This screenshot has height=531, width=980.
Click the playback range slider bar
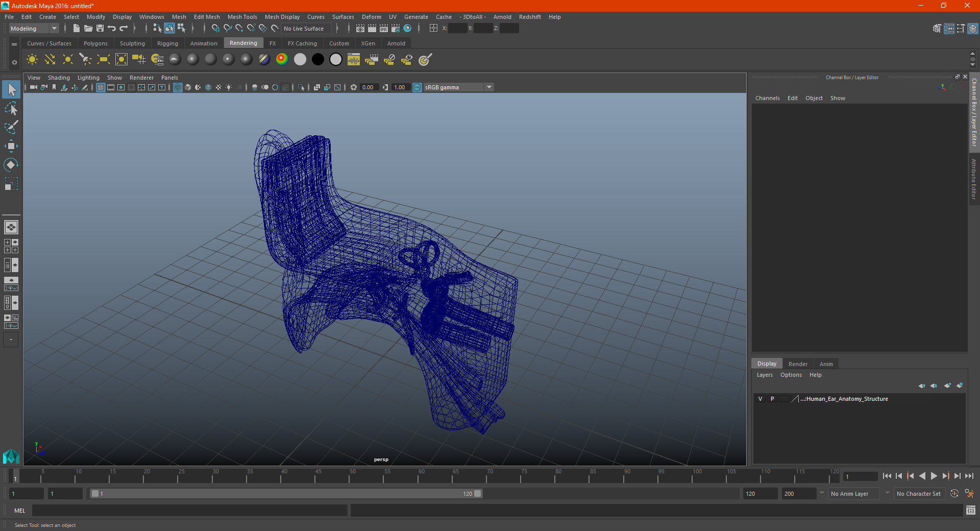(286, 494)
